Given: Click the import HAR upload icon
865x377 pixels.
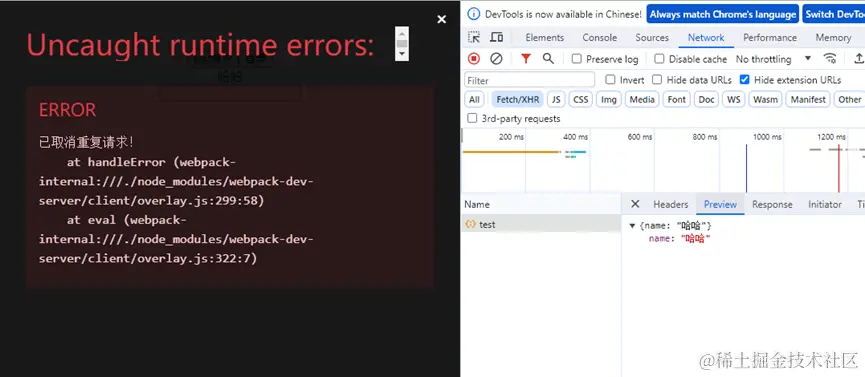Looking at the screenshot, I should click(859, 59).
